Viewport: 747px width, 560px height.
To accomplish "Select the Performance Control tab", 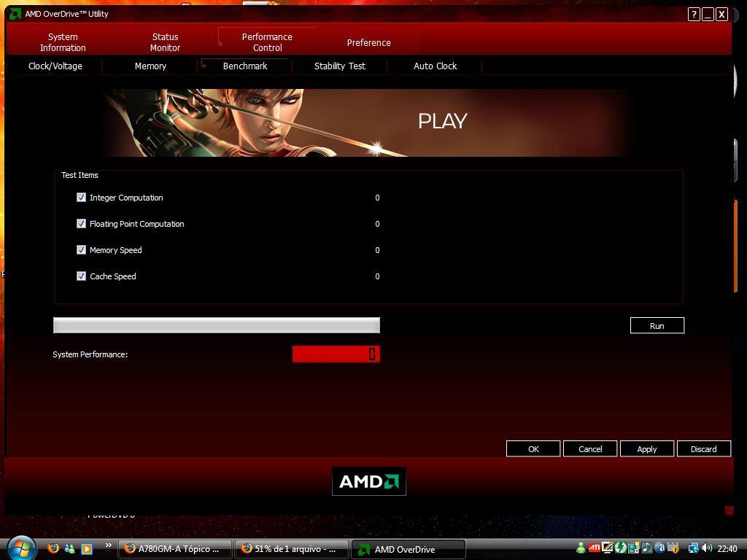I will [267, 42].
